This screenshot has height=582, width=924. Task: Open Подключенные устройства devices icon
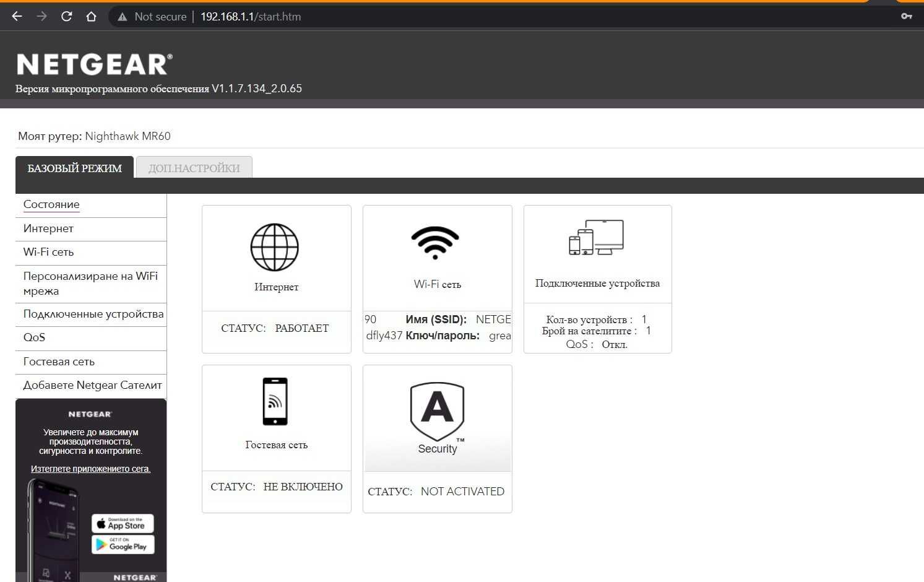597,237
